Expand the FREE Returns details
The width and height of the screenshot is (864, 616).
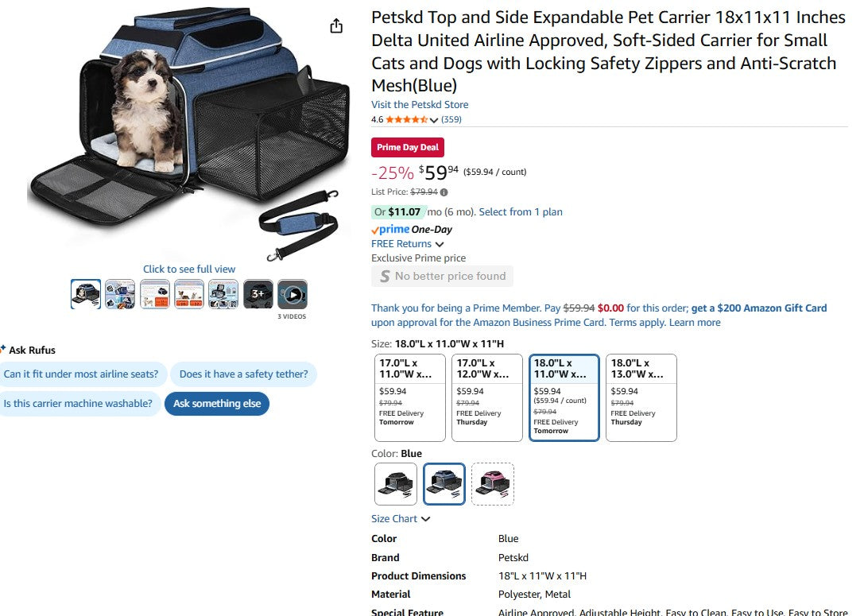click(x=407, y=244)
